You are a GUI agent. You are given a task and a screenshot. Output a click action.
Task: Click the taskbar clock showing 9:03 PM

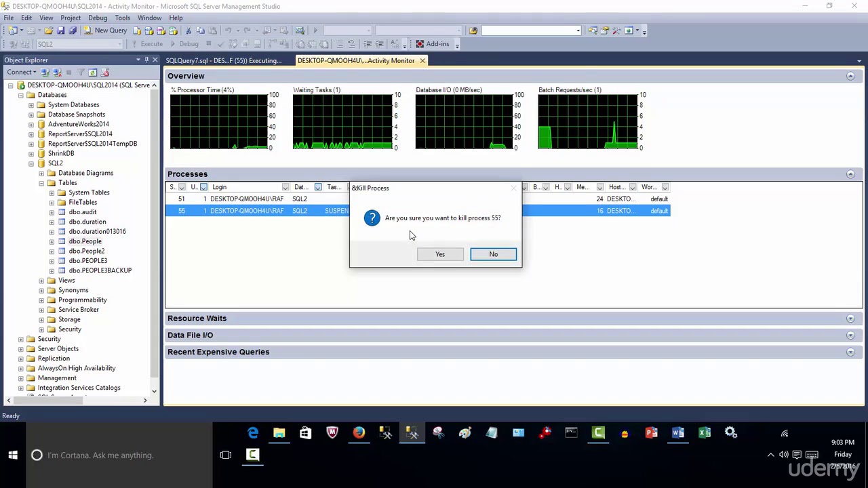coord(842,443)
